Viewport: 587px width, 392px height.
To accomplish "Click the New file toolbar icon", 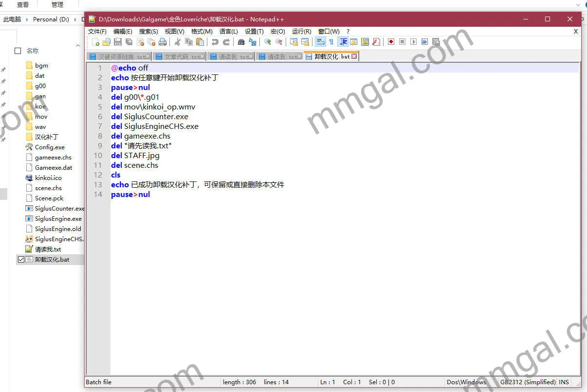I will [x=96, y=42].
